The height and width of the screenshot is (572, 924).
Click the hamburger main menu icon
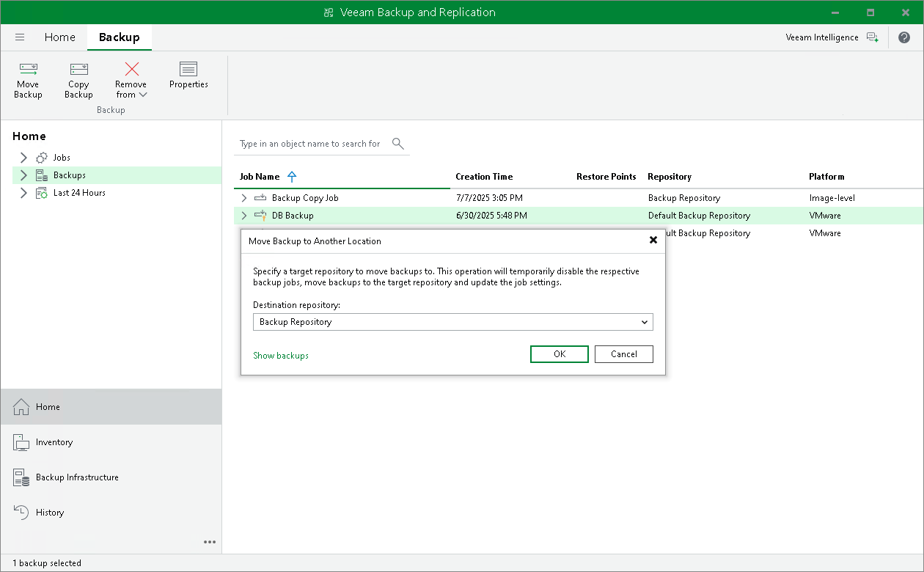coord(19,37)
